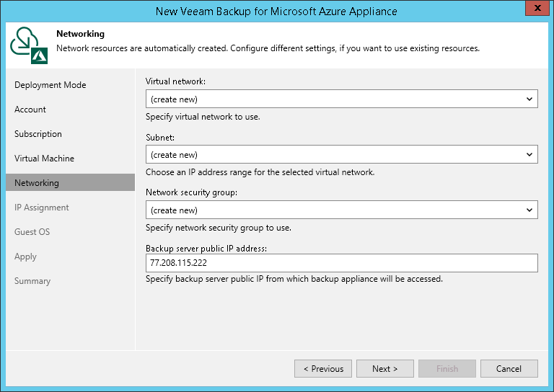Screen dimensions: 554x392
Task: Go to the Account step
Action: click(30, 110)
